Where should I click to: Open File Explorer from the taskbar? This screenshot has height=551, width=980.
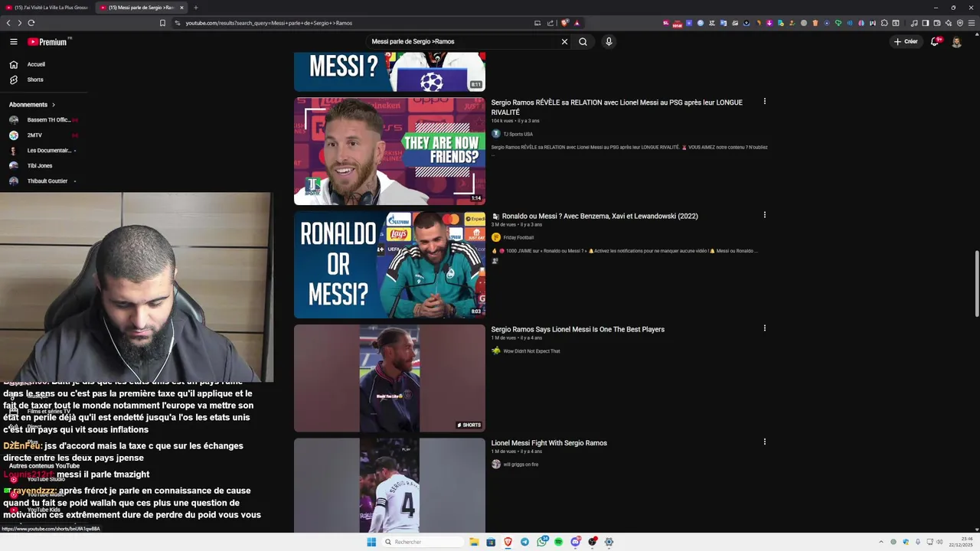(x=474, y=542)
